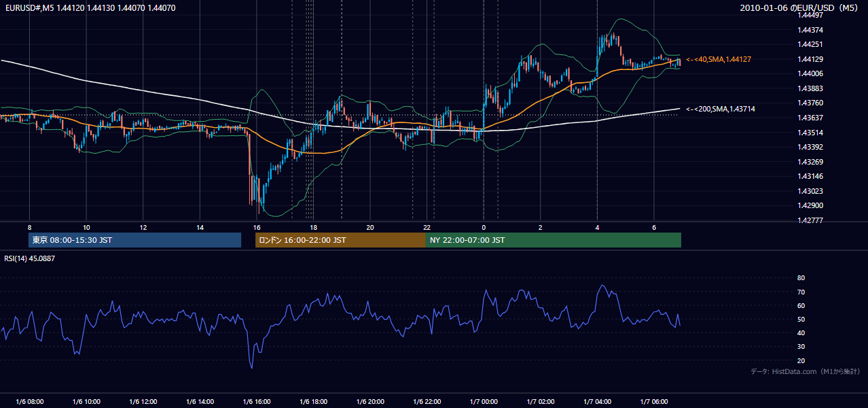Click the bottom time label 1/7 04:00
868x408 pixels.
point(597,402)
